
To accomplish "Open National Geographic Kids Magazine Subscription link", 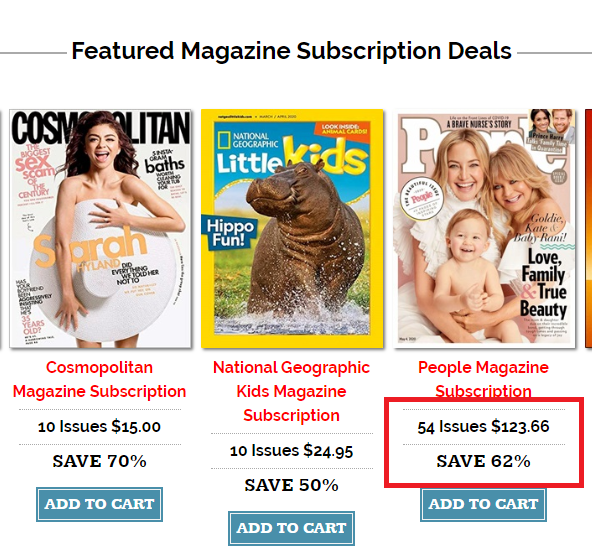I will tap(291, 391).
